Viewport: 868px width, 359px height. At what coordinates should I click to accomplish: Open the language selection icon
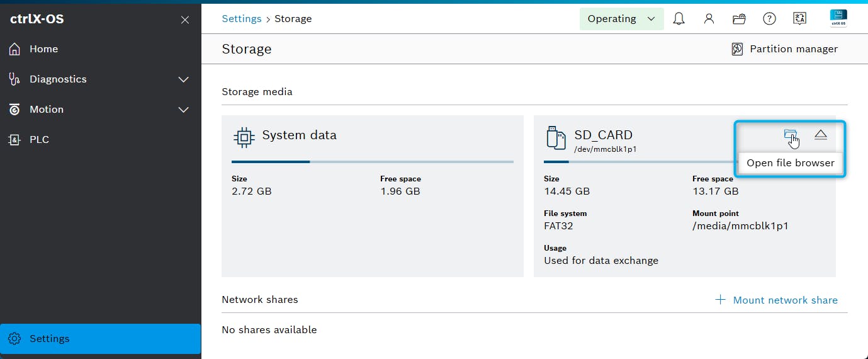pyautogui.click(x=799, y=19)
